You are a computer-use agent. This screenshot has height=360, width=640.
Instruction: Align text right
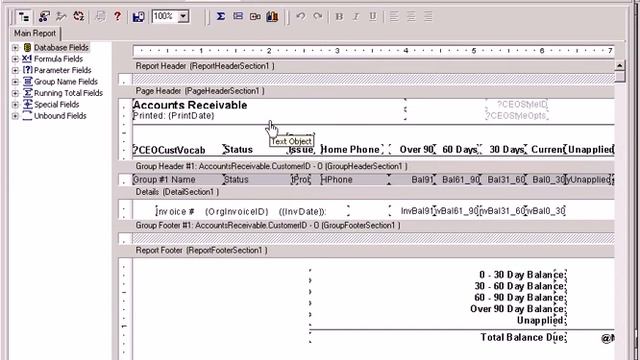pyautogui.click(x=428, y=16)
